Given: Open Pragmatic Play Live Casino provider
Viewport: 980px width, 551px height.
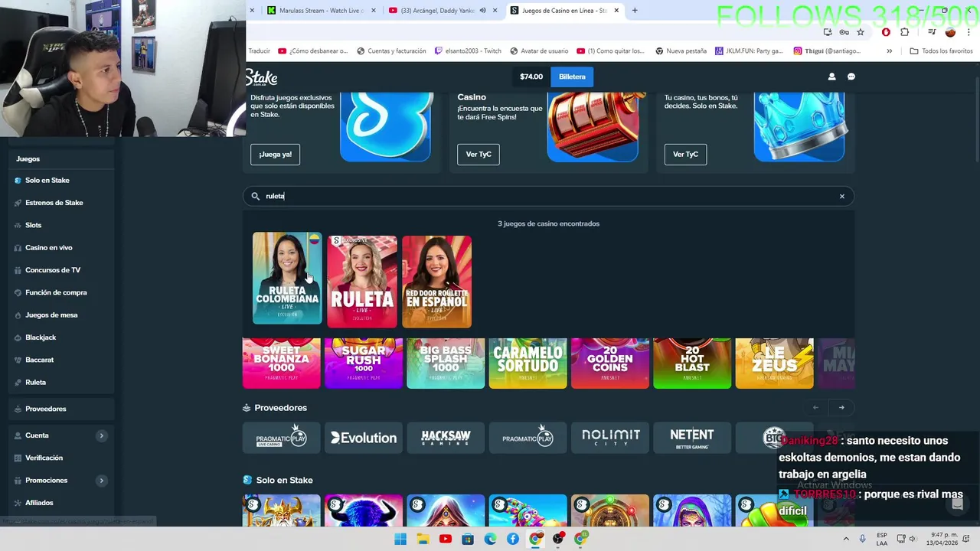Looking at the screenshot, I should (282, 438).
